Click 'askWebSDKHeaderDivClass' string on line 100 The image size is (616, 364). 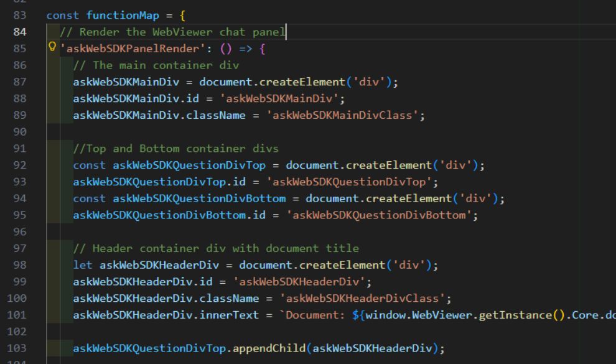(x=362, y=298)
